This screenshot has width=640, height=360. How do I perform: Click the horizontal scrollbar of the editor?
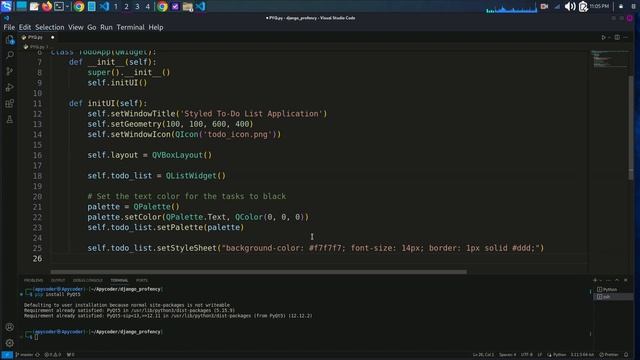tap(258, 272)
